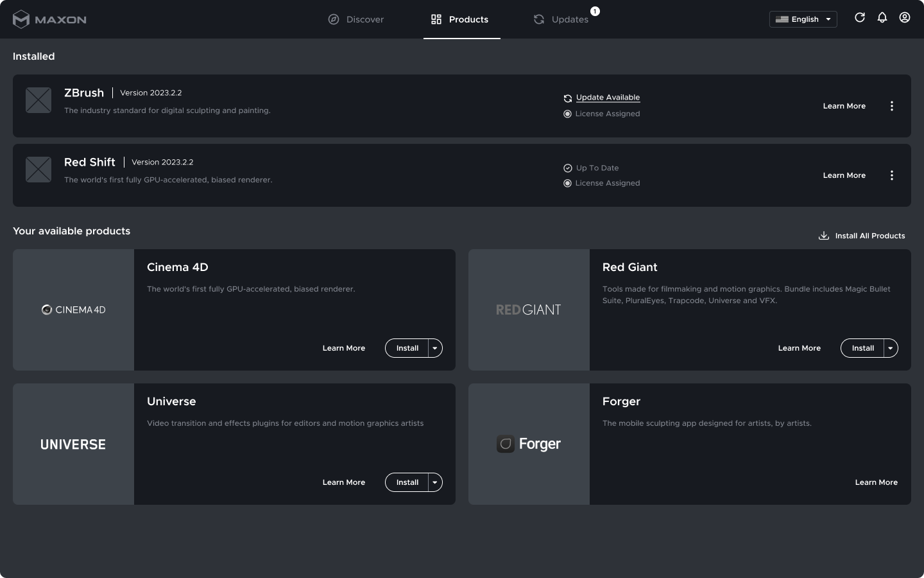Click the ZBrush product placeholder icon

38,100
